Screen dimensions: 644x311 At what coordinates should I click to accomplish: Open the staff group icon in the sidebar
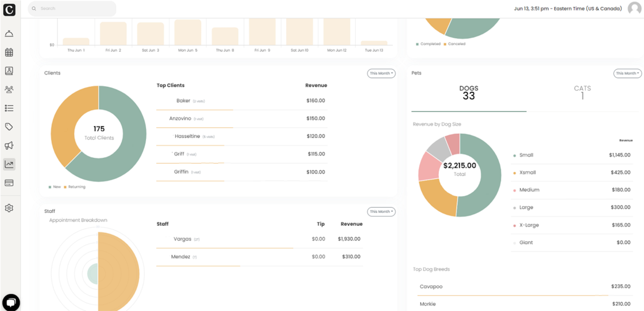click(9, 90)
